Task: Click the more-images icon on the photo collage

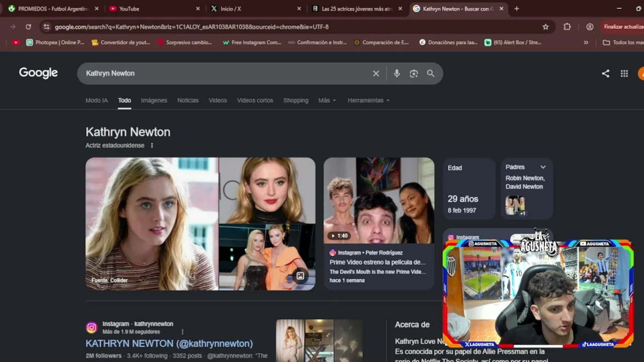Action: 300,276
